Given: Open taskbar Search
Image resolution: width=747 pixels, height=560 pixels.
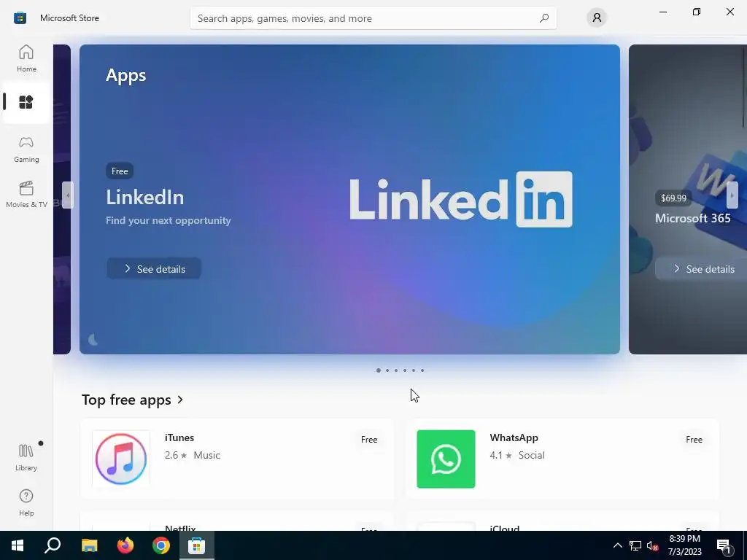Looking at the screenshot, I should [53, 545].
